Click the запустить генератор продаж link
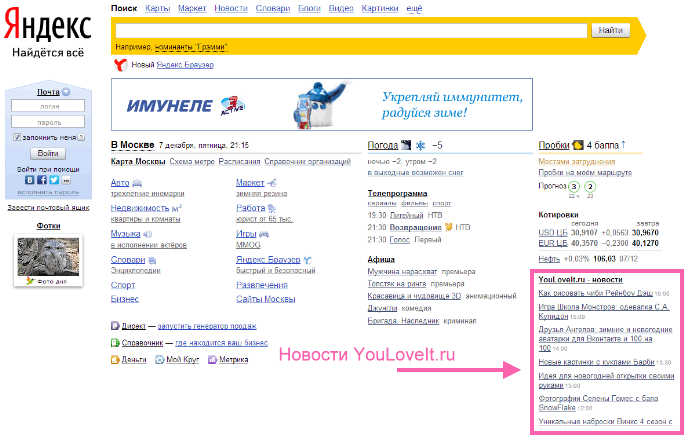685x436 pixels. point(207,326)
